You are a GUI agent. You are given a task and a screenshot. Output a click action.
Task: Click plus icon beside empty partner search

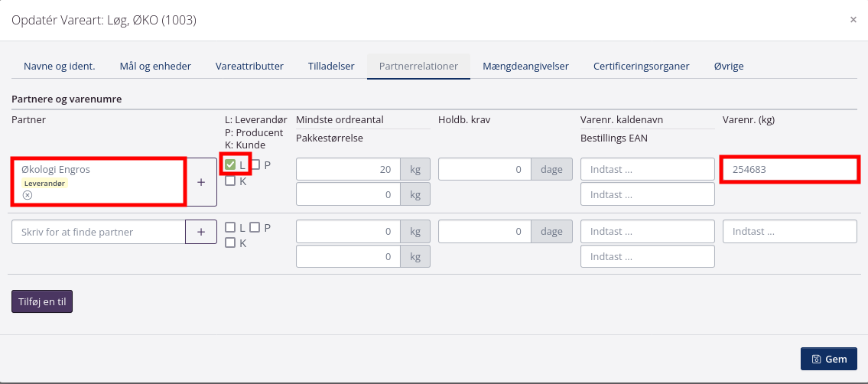click(x=201, y=232)
